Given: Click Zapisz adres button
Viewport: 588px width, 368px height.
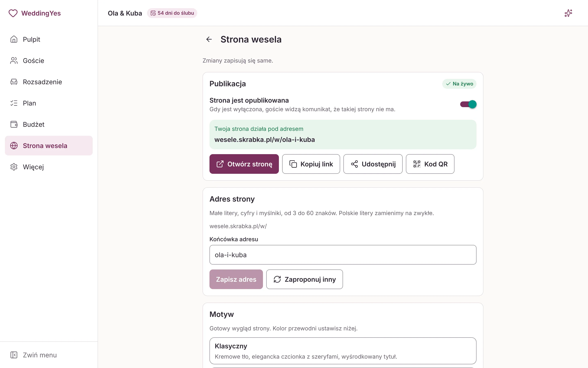Looking at the screenshot, I should (236, 279).
